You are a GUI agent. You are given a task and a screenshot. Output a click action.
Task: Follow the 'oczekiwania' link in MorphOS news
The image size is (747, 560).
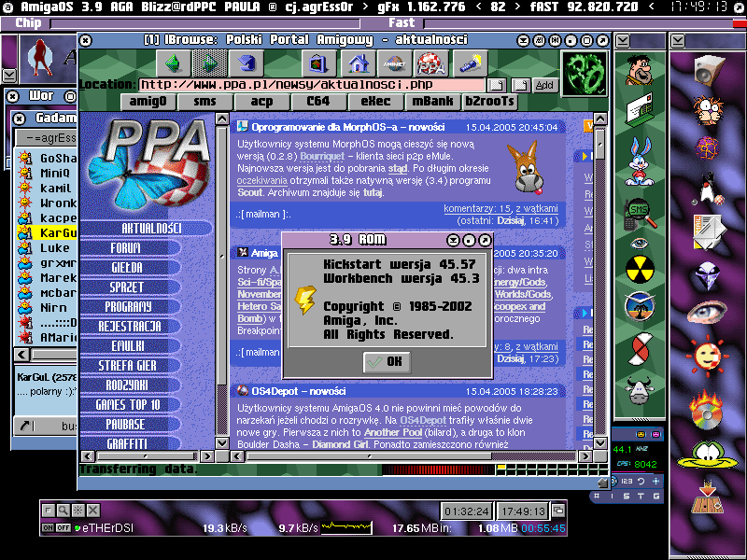coord(262,181)
